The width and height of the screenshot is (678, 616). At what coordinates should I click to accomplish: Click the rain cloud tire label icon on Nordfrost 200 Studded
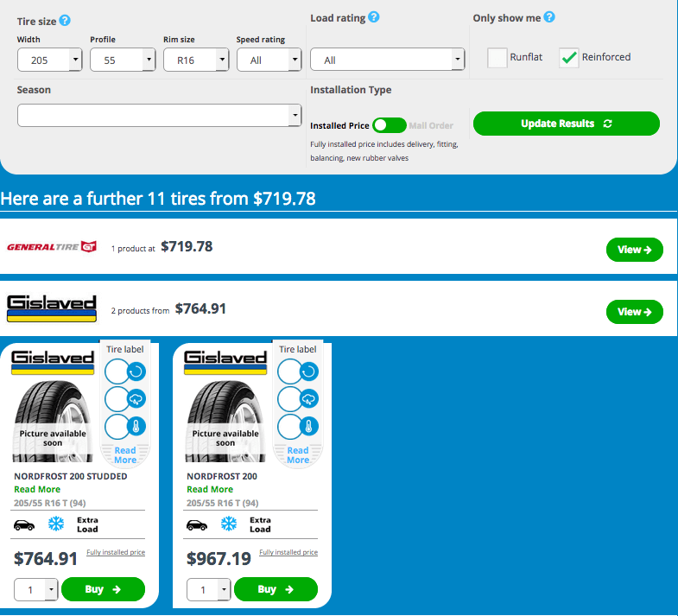click(137, 399)
